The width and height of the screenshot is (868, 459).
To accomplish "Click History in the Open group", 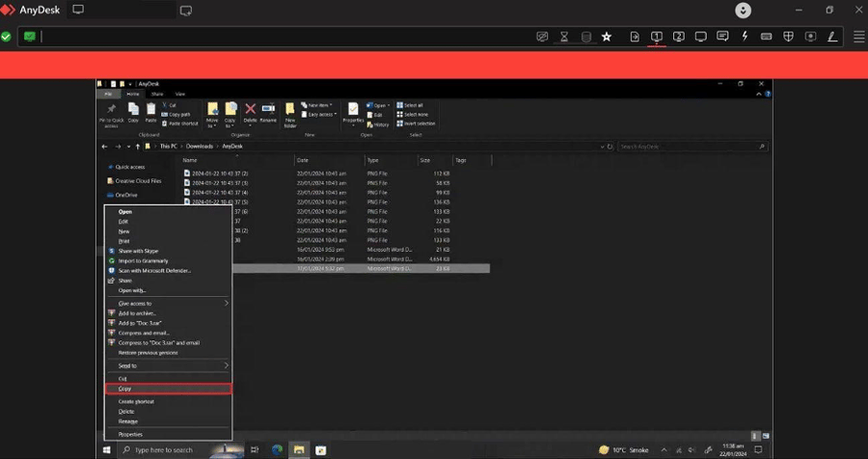I will click(378, 124).
